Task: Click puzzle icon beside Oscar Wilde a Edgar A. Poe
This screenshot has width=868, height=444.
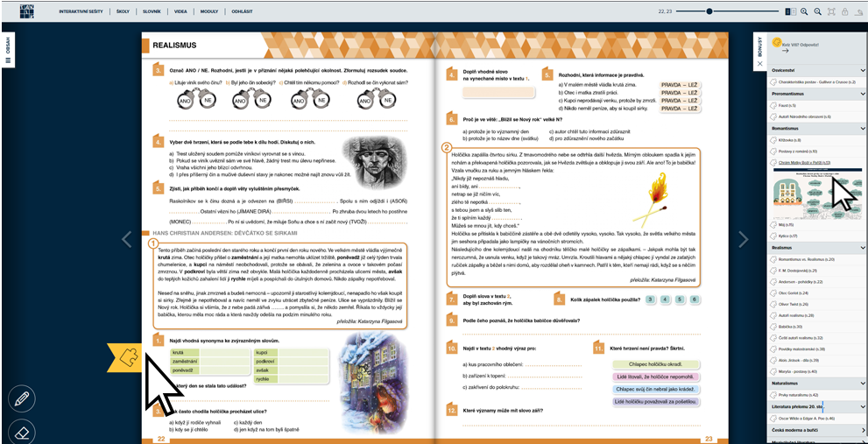Action: pos(773,418)
